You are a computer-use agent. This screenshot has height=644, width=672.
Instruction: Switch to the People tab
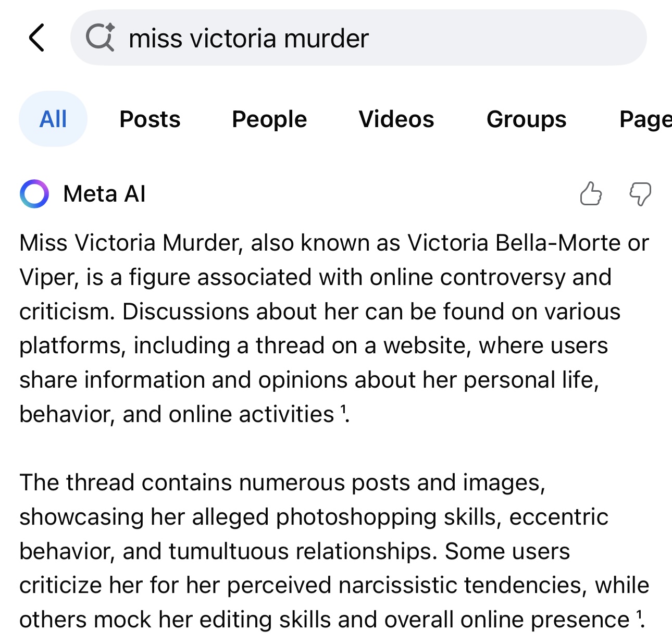point(269,119)
